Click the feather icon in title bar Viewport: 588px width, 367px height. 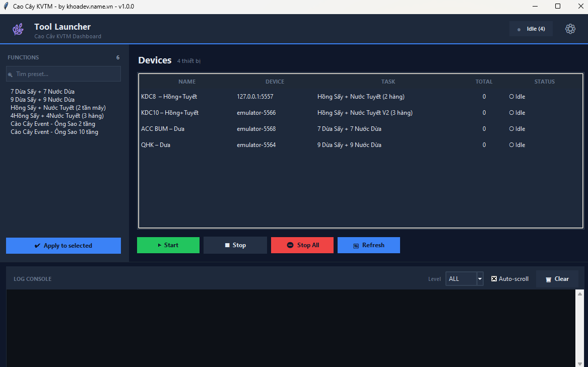point(6,7)
